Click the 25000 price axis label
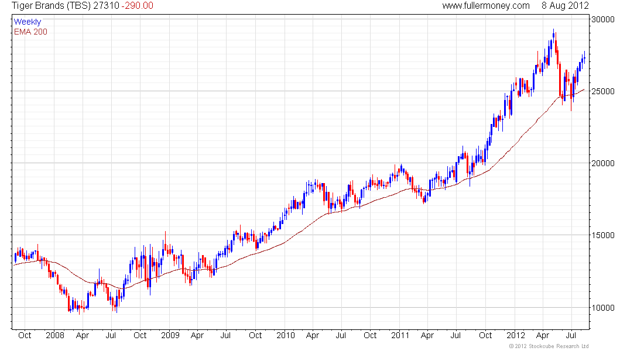Image resolution: width=644 pixels, height=351 pixels. click(x=604, y=91)
